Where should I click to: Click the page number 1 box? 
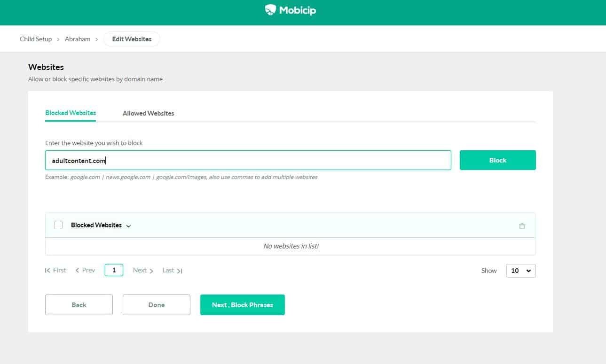click(x=114, y=270)
